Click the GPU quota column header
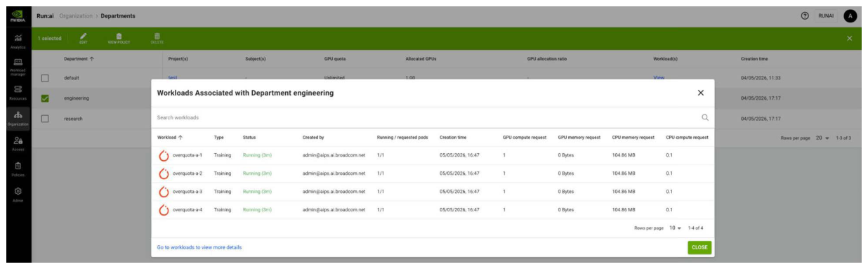 334,59
